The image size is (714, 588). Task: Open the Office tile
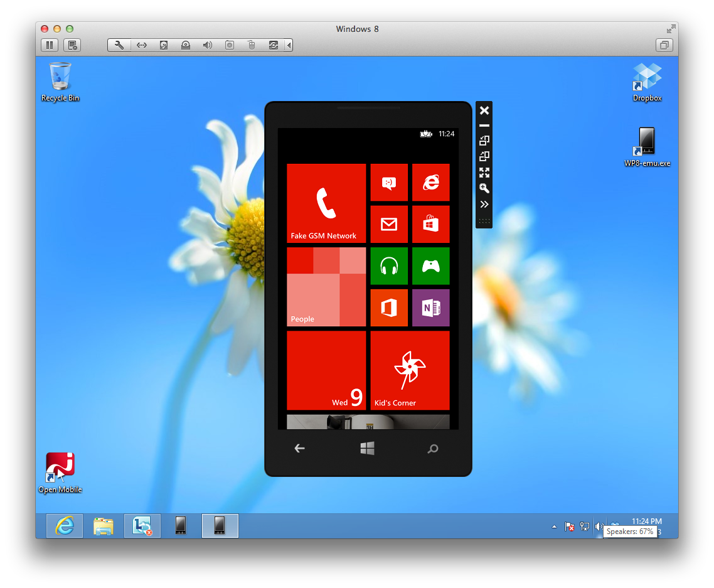click(389, 307)
